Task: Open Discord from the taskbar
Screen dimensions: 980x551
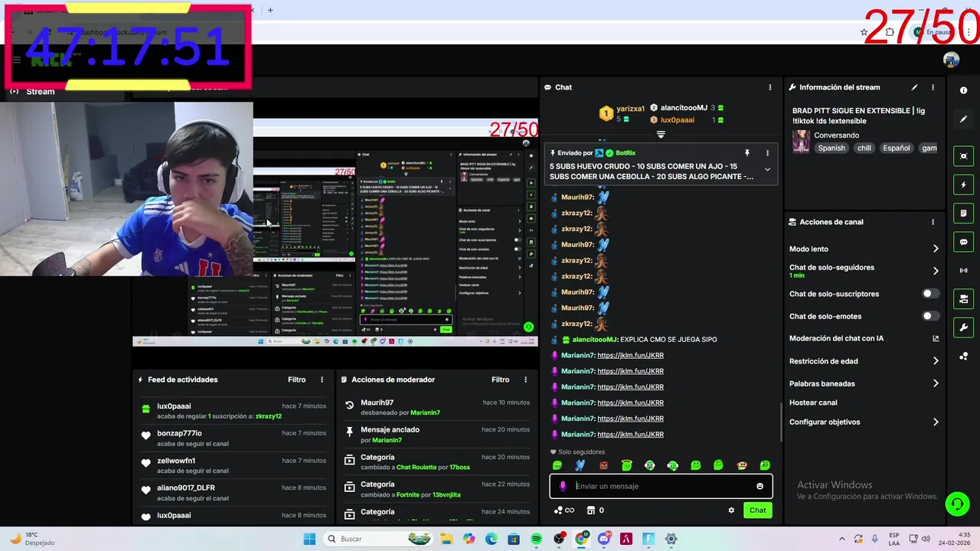Action: tap(604, 539)
